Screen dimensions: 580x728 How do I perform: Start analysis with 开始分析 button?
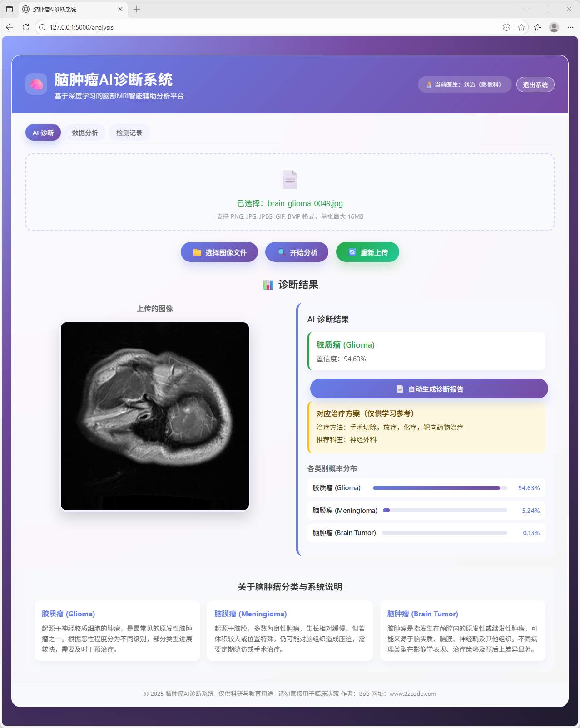[x=297, y=252]
